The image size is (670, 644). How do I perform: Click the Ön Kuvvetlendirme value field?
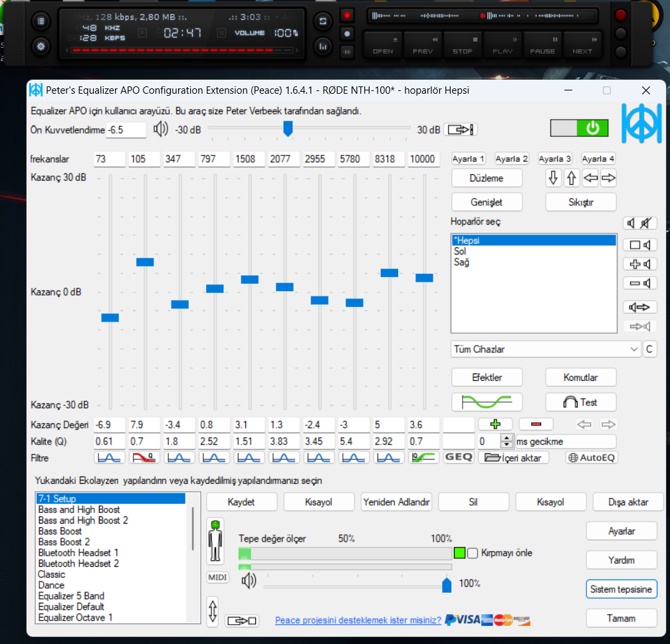(126, 130)
